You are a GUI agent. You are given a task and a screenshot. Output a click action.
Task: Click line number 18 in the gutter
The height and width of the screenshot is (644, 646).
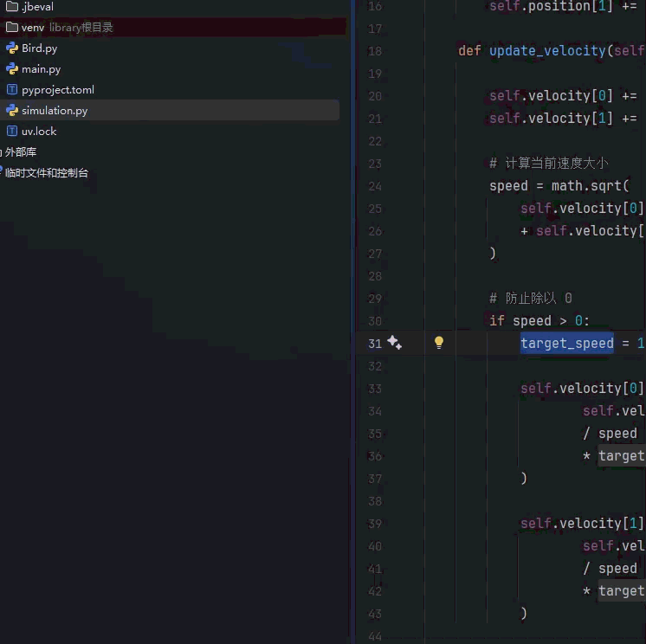coord(375,51)
